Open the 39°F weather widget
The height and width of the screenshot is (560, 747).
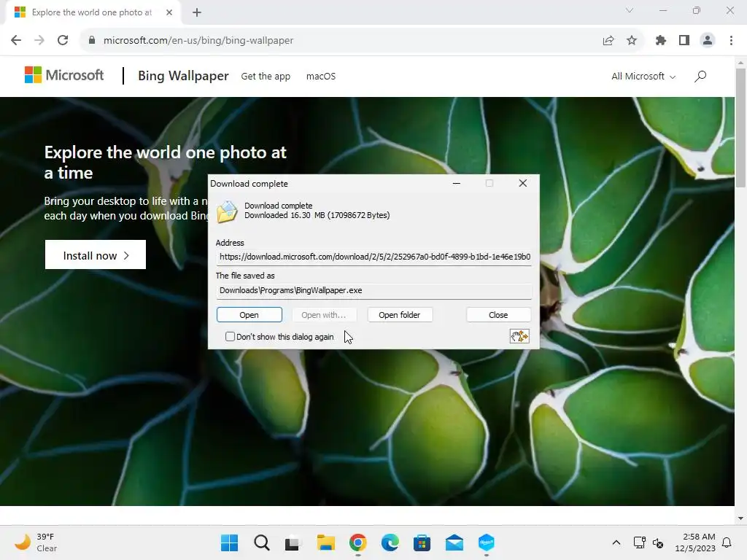36,542
